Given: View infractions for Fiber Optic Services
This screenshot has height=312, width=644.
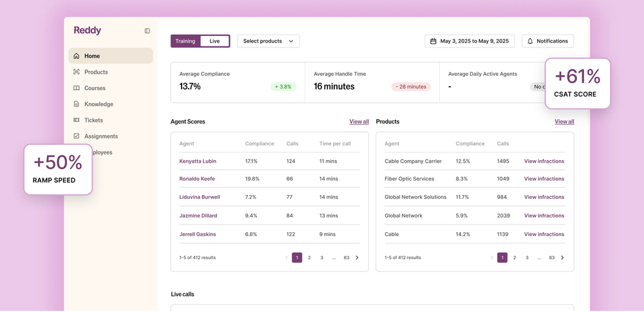Looking at the screenshot, I should (x=544, y=179).
